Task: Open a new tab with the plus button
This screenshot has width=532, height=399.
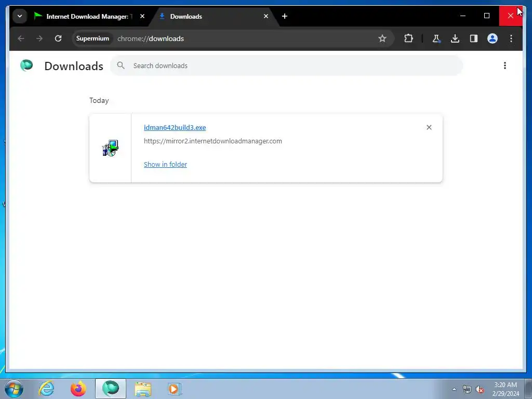Action: point(285,16)
